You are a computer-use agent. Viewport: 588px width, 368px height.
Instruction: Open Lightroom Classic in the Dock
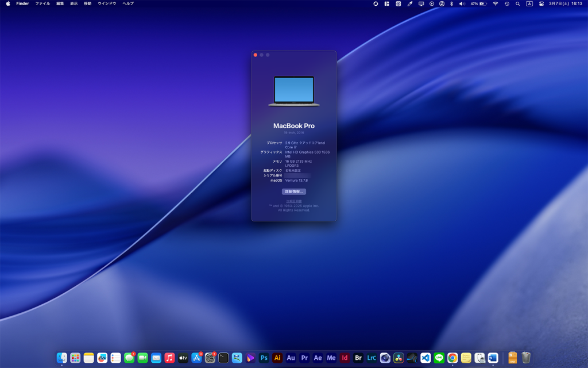pos(372,358)
